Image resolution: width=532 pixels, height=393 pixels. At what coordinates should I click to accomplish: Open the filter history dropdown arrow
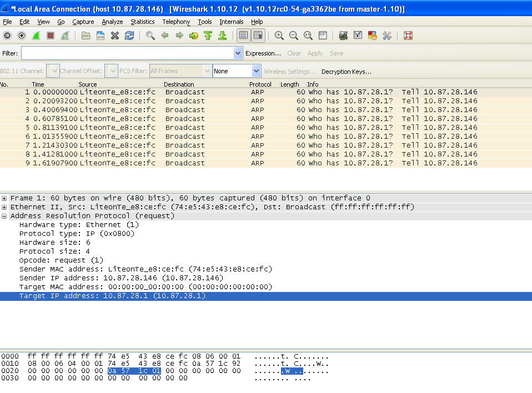238,53
